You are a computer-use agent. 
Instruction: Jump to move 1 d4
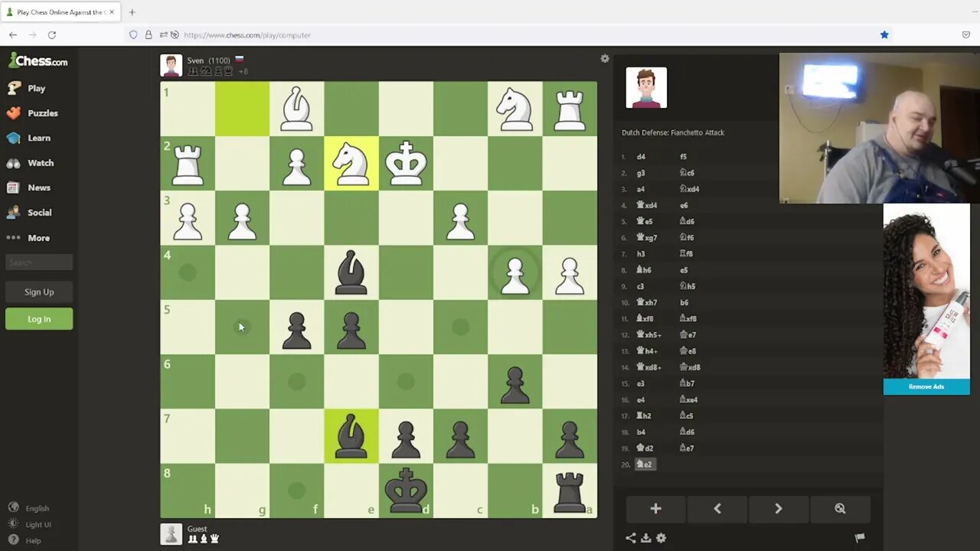641,157
